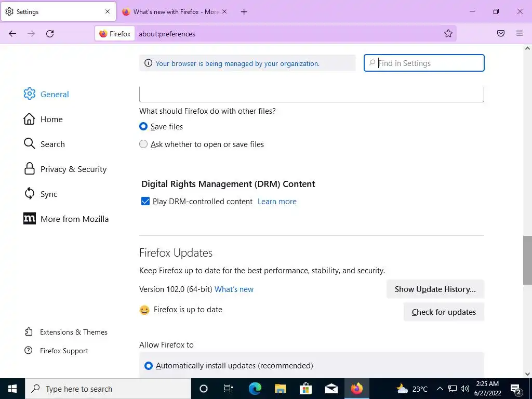Close the What's new with Firefox tab

pyautogui.click(x=224, y=11)
